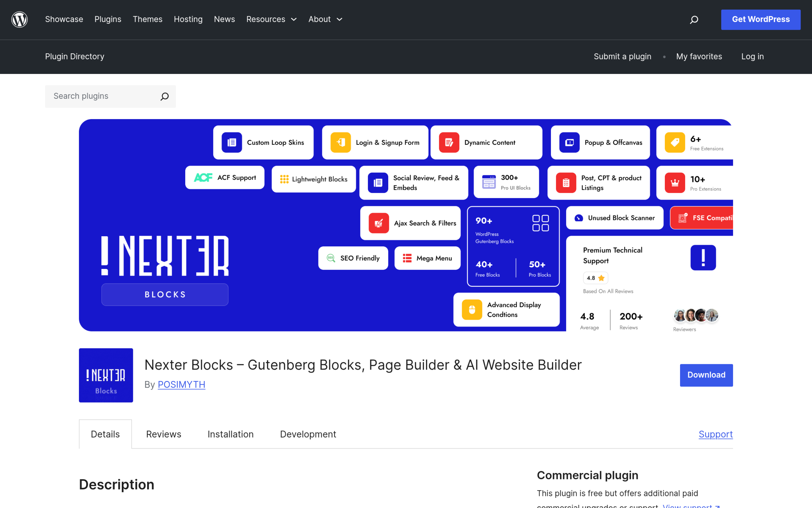Click the Ajax Search & Filters icon
This screenshot has width=812, height=508.
point(379,223)
